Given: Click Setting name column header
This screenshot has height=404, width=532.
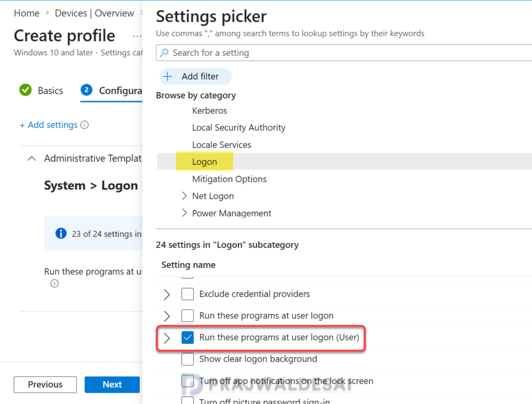Looking at the screenshot, I should pyautogui.click(x=188, y=265).
